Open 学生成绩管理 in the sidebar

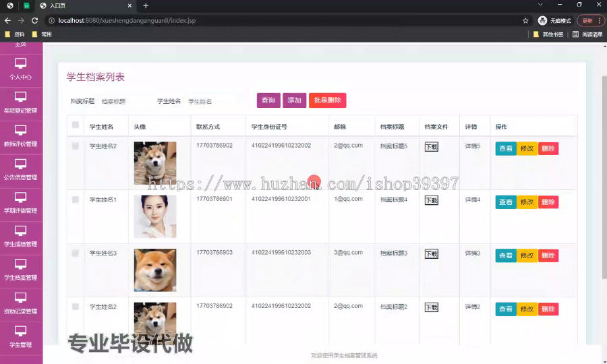coord(21,237)
